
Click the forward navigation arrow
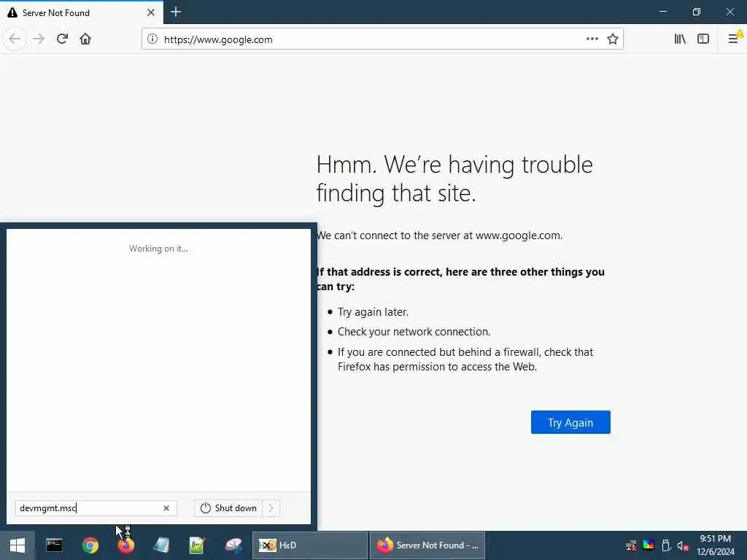coord(39,39)
